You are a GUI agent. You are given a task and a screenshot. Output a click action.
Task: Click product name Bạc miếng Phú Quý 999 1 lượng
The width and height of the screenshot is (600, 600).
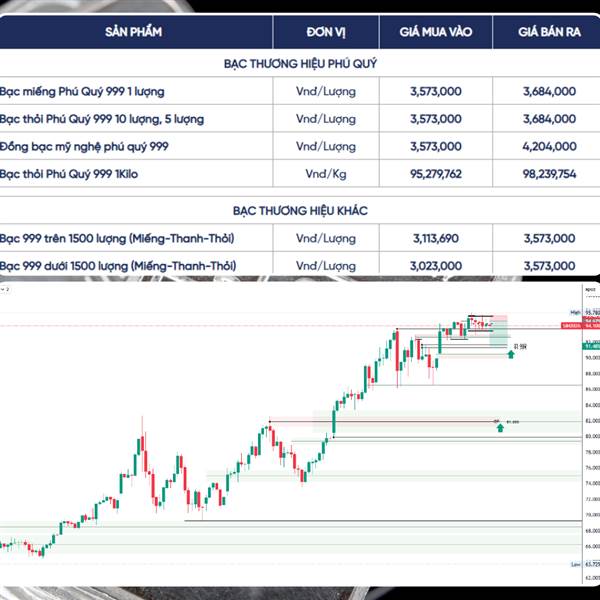pos(82,91)
